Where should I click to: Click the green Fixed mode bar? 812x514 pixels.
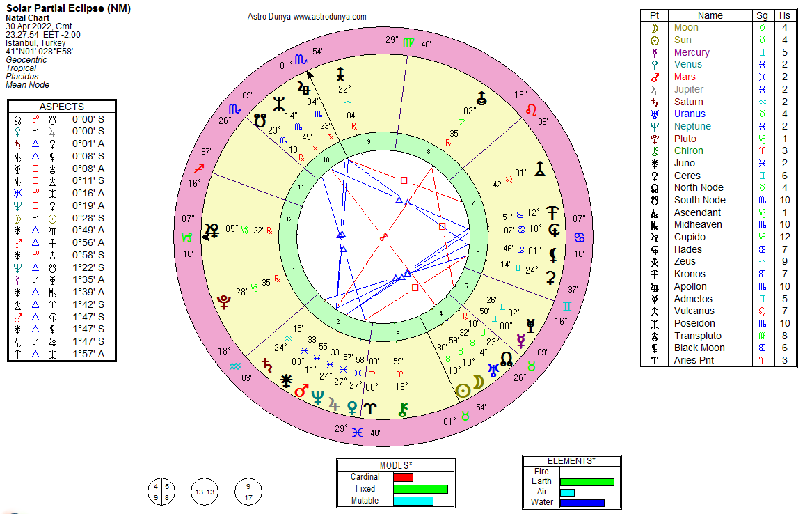[x=420, y=489]
